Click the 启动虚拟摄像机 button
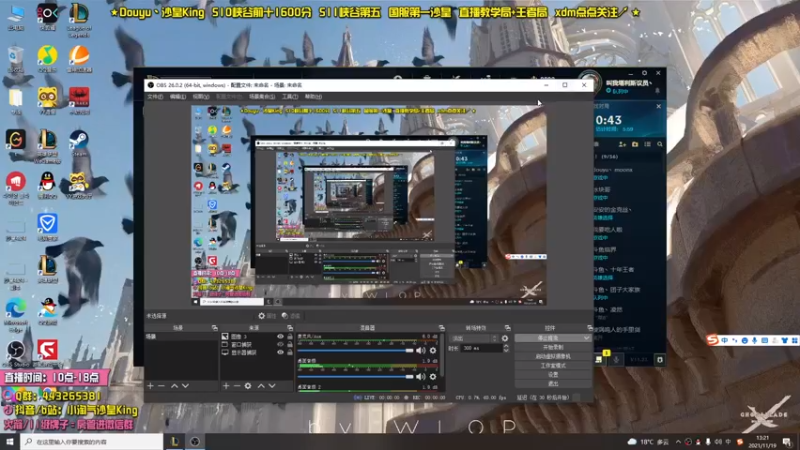This screenshot has width=800, height=450. [x=553, y=357]
